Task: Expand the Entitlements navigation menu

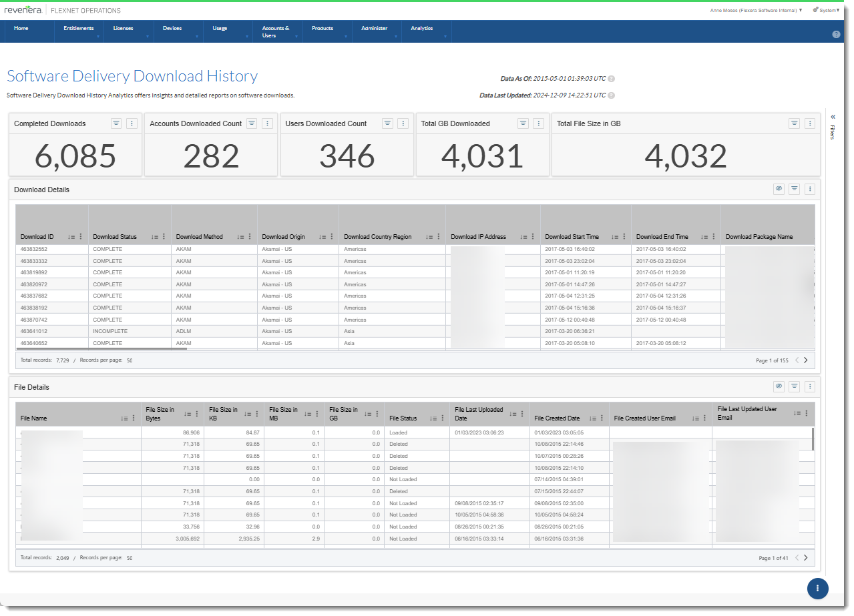Action: pyautogui.click(x=79, y=29)
